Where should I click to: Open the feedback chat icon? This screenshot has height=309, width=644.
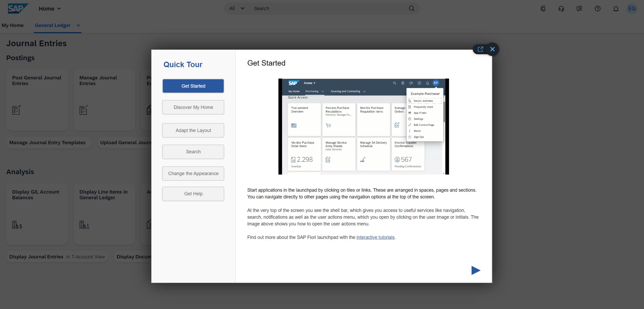(x=579, y=9)
